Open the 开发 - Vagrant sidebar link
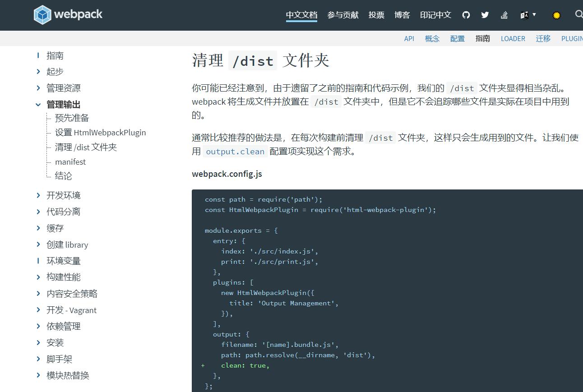The width and height of the screenshot is (583, 392). 72,310
